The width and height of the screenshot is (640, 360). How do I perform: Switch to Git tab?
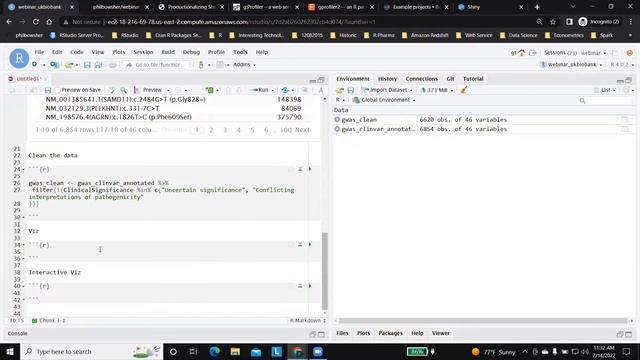point(450,79)
